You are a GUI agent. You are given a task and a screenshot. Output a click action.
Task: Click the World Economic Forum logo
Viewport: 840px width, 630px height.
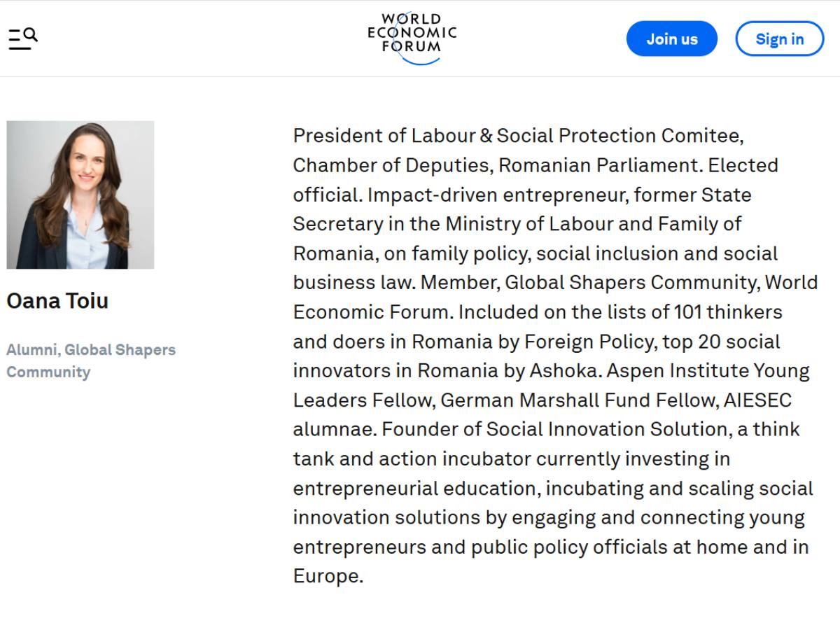412,38
